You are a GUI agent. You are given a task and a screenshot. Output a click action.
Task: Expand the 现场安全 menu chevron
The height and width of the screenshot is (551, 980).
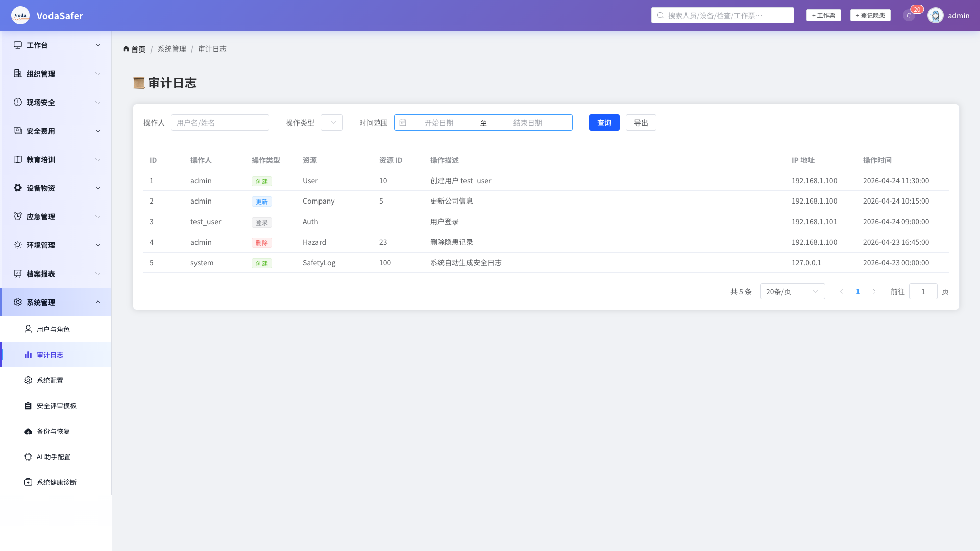[x=98, y=102]
